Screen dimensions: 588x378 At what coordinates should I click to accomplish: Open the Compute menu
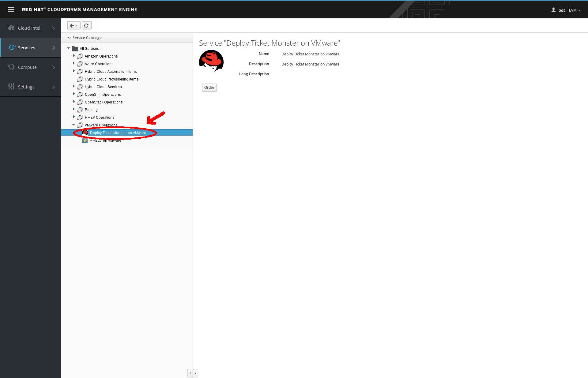pyautogui.click(x=31, y=67)
